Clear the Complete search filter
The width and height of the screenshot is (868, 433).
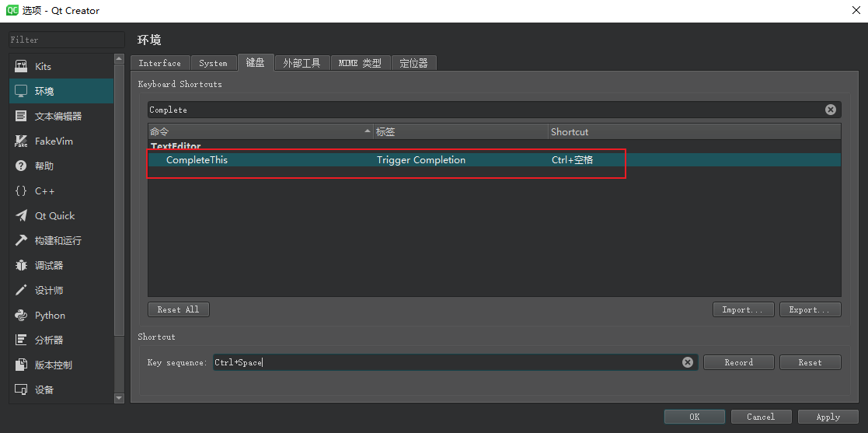click(x=831, y=110)
